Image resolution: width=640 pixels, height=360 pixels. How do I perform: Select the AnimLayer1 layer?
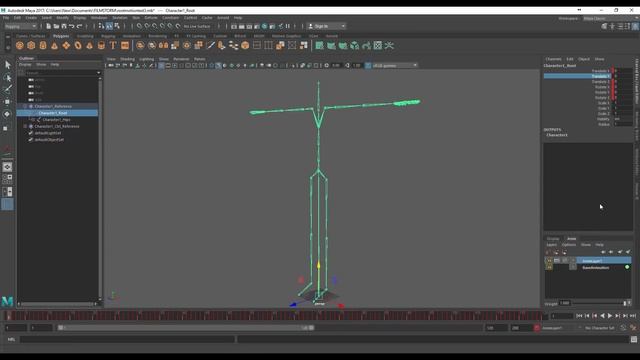(x=604, y=260)
